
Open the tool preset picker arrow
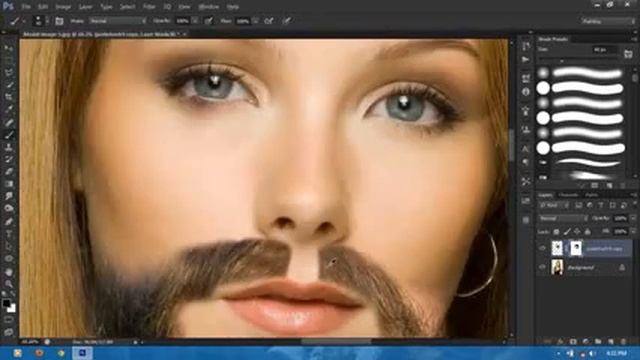pyautogui.click(x=24, y=21)
